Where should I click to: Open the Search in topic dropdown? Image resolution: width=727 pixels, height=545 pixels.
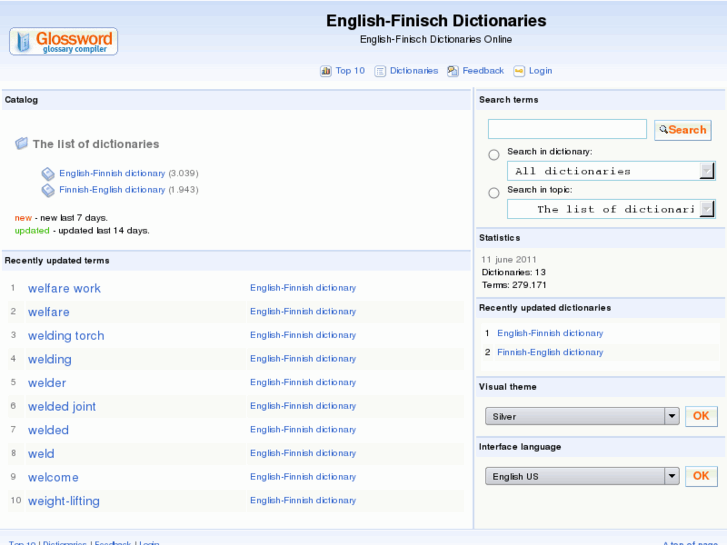pos(611,209)
